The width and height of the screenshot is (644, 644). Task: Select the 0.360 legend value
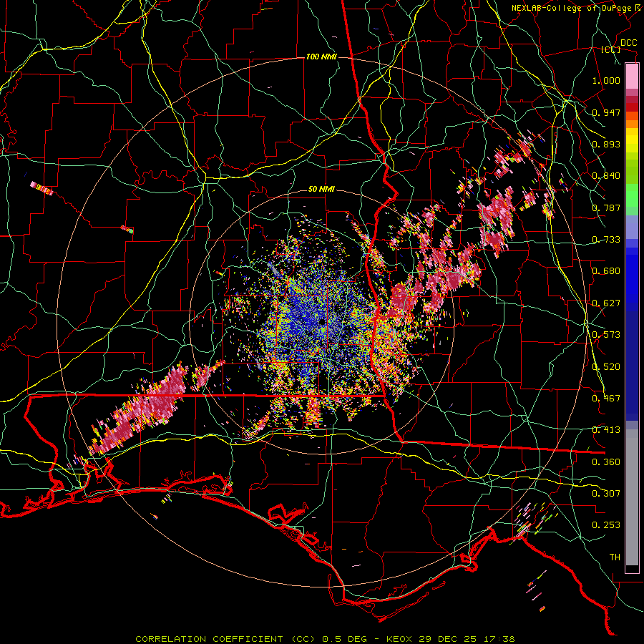(606, 462)
